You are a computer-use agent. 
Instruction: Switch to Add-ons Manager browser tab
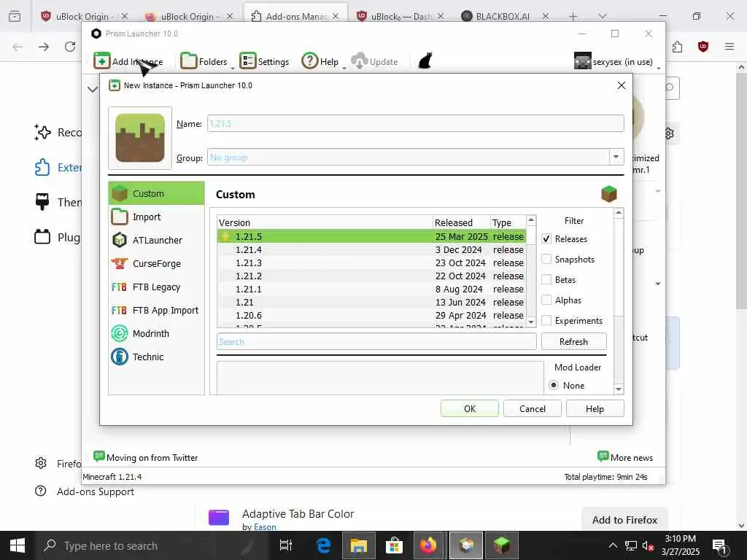295,16
